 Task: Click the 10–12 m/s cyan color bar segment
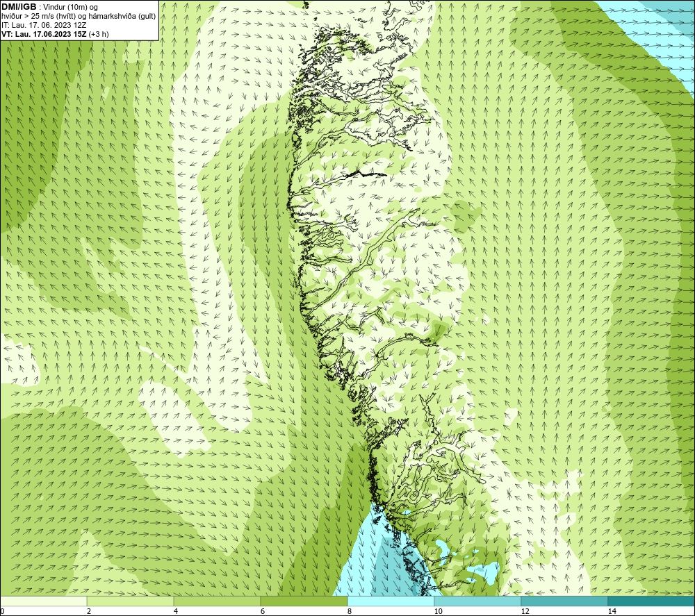[478, 601]
